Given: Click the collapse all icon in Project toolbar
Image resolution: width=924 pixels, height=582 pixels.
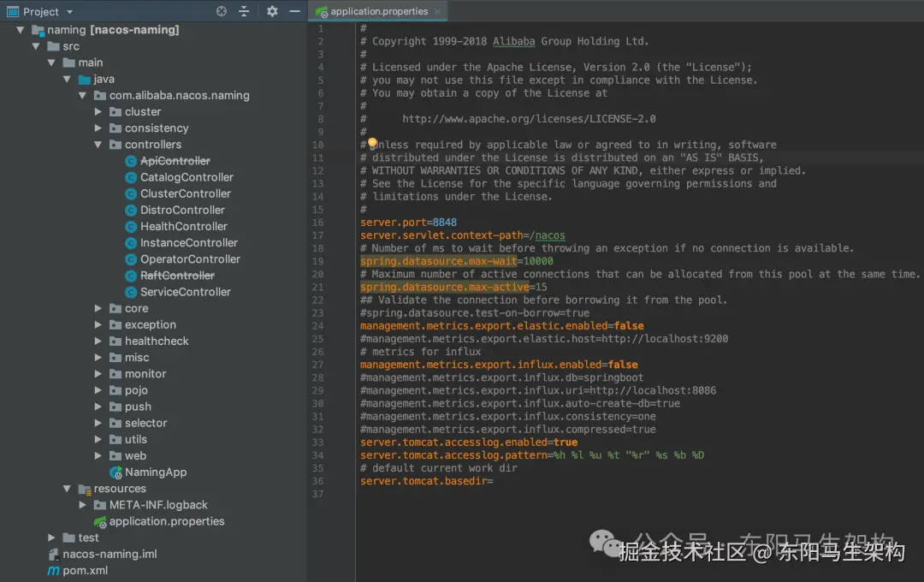Looking at the screenshot, I should (x=244, y=11).
